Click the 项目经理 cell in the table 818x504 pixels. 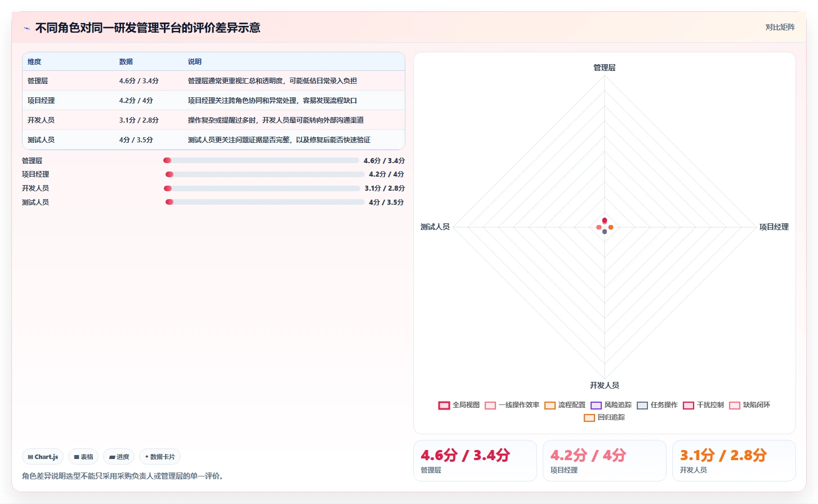pyautogui.click(x=41, y=101)
